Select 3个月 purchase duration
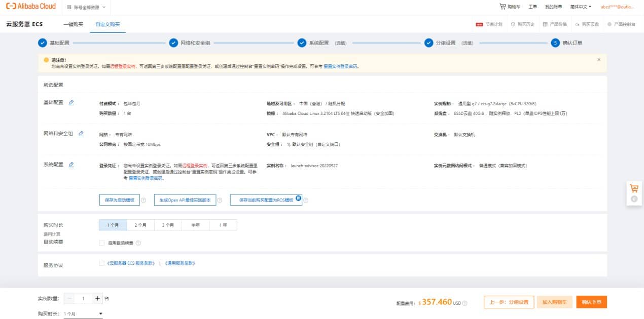 (168, 225)
